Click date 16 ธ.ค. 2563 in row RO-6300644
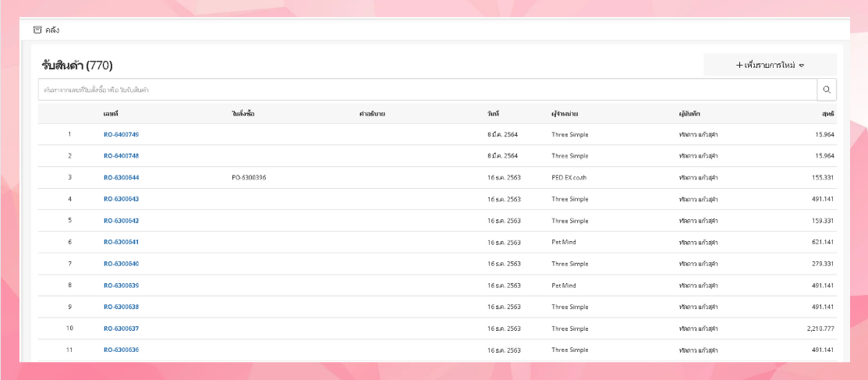 [505, 177]
